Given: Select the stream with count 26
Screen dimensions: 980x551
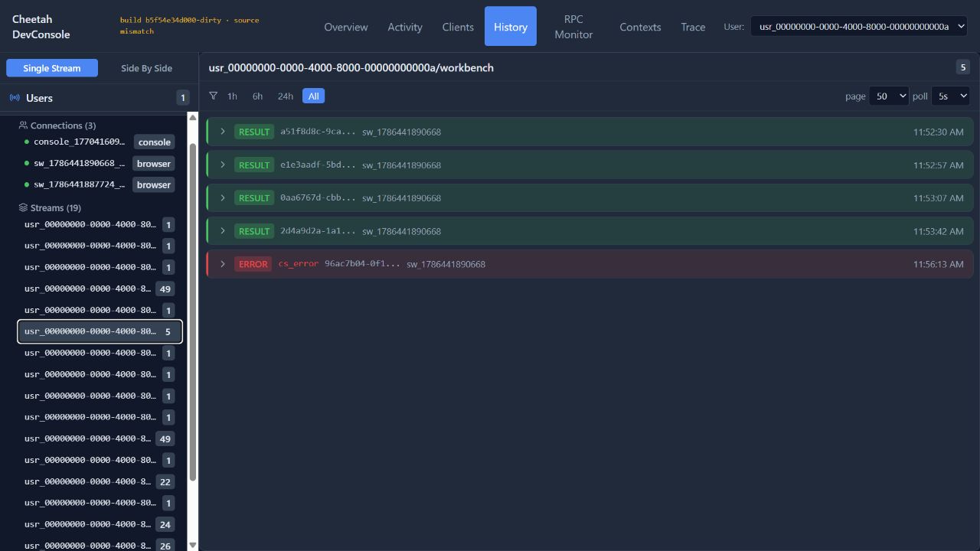Looking at the screenshot, I should tap(100, 545).
